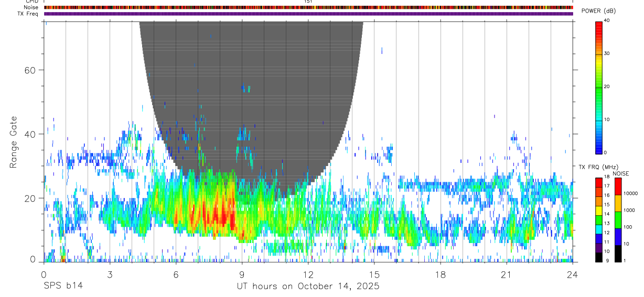Click the POWER (dB) gradient color bar
The image size is (644, 297).
pyautogui.click(x=599, y=87)
